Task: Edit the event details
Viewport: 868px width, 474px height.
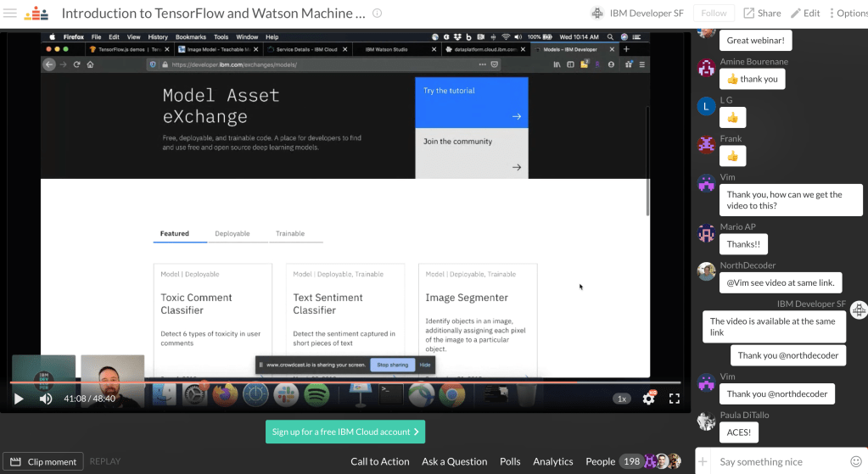Action: pos(805,14)
